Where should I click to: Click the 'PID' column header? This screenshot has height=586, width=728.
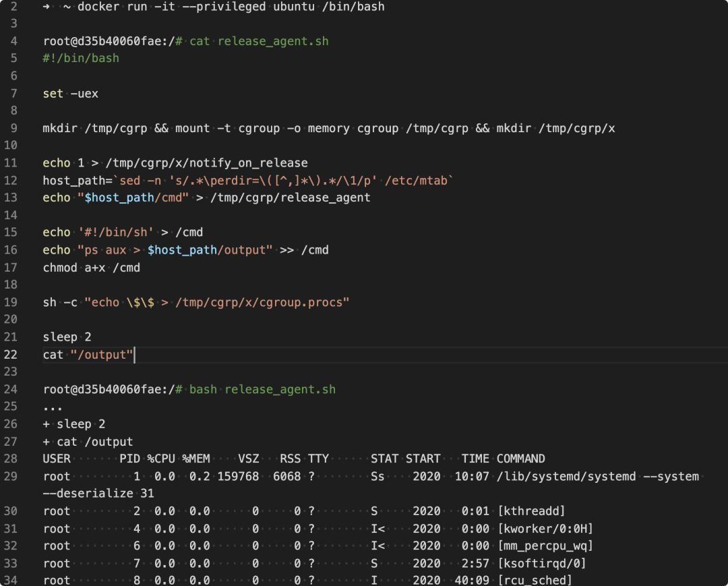[129, 459]
